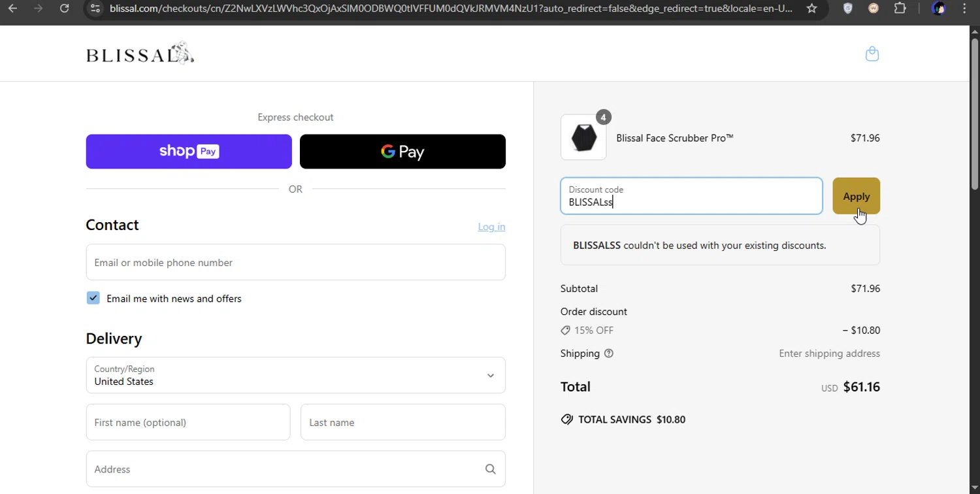Image resolution: width=980 pixels, height=494 pixels.
Task: Open the Extensions puzzle icon
Action: click(x=900, y=8)
